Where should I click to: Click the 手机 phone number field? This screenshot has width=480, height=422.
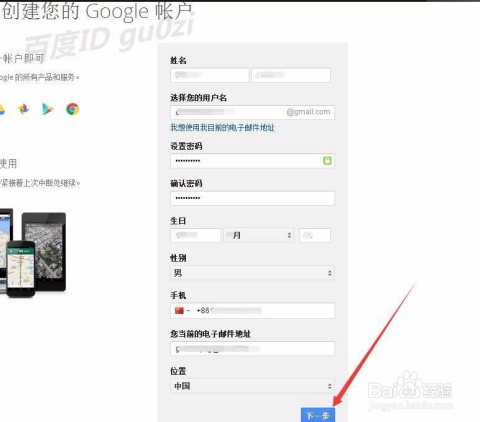(x=252, y=311)
